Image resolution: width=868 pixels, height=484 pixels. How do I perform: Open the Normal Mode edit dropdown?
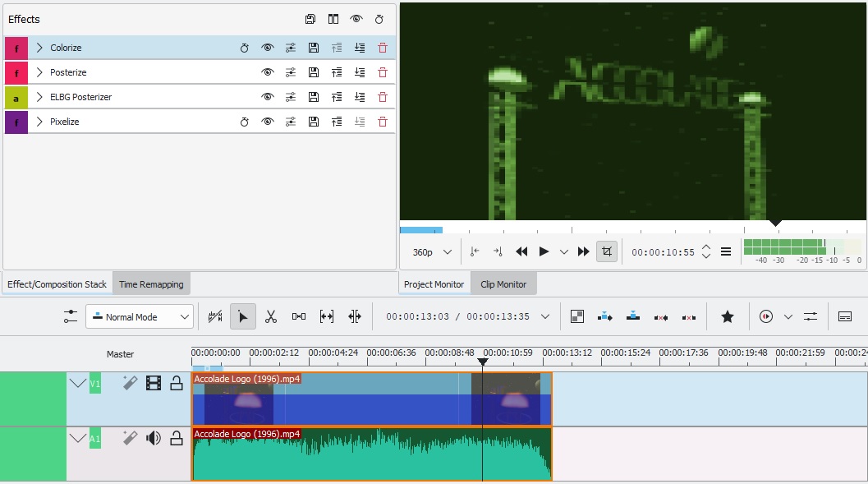point(140,316)
